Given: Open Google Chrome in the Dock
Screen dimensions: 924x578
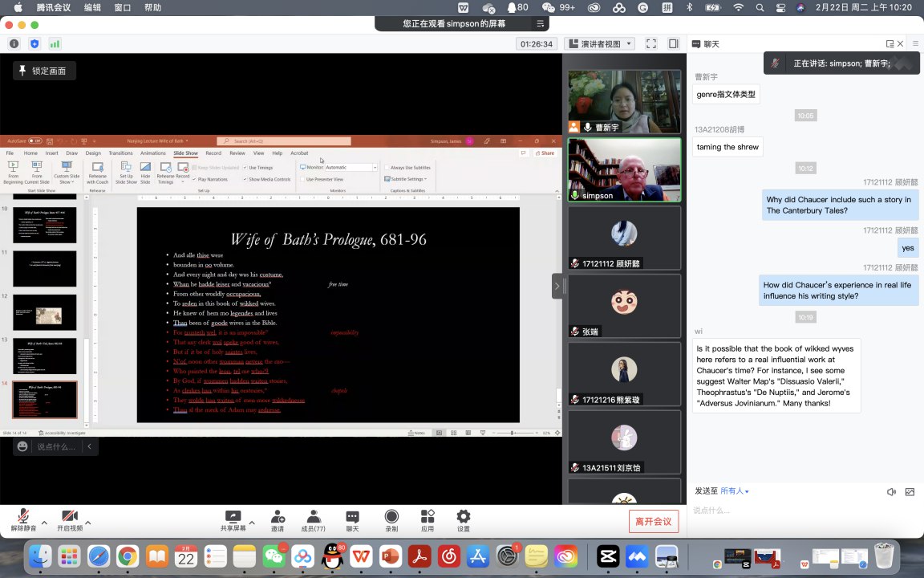Looking at the screenshot, I should point(128,556).
